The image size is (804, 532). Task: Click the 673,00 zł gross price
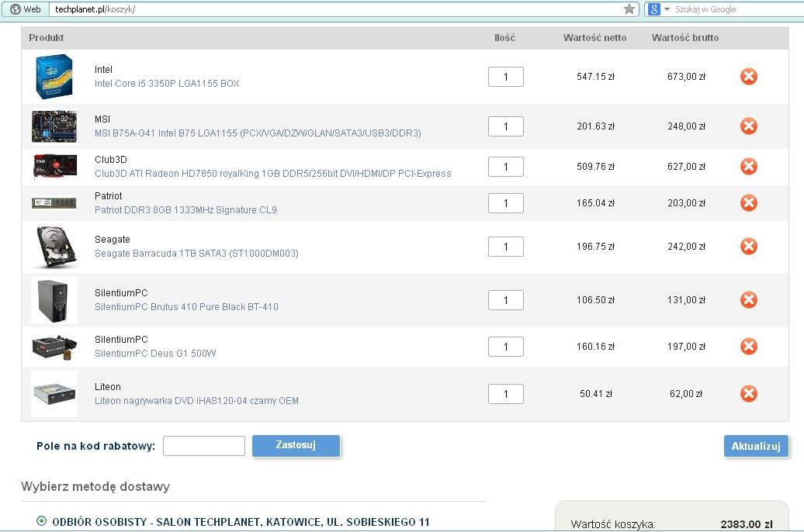[x=686, y=77]
